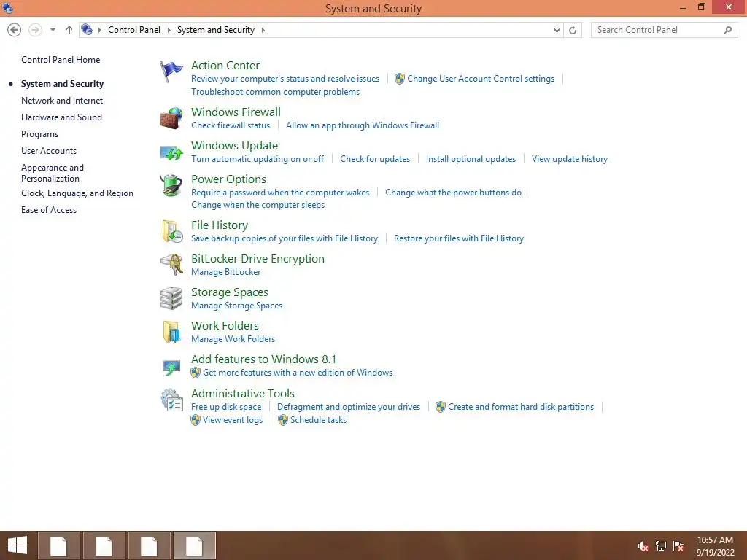Click View update history

[570, 159]
